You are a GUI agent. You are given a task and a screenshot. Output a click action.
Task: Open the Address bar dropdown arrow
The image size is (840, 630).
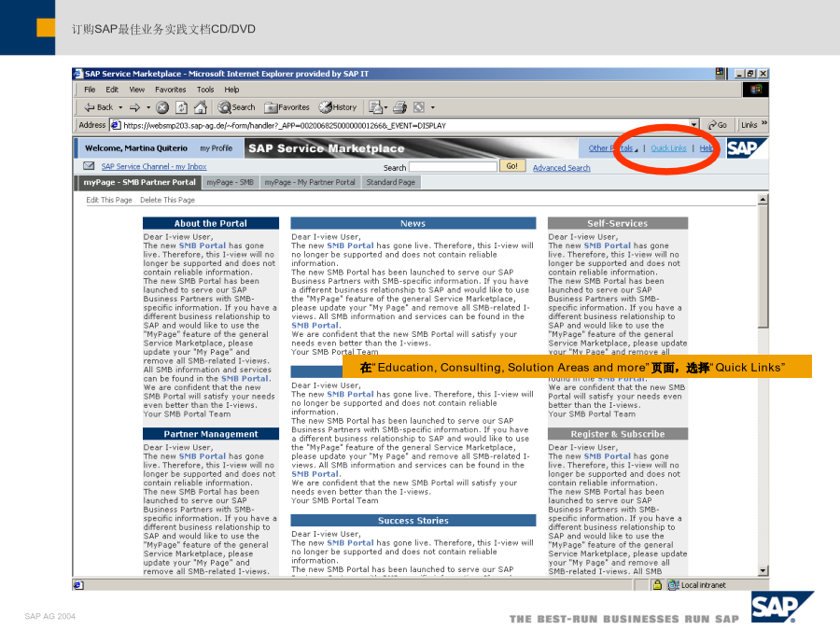[x=693, y=125]
